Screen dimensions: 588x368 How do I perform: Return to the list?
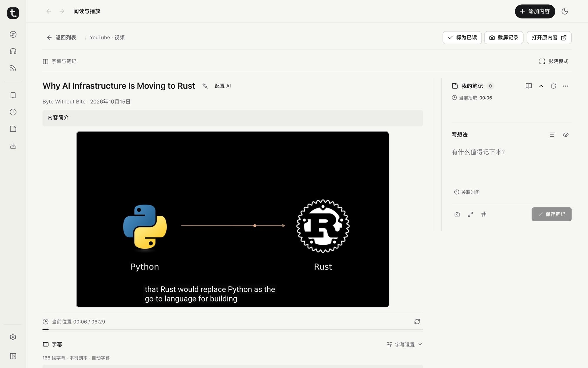pos(61,37)
